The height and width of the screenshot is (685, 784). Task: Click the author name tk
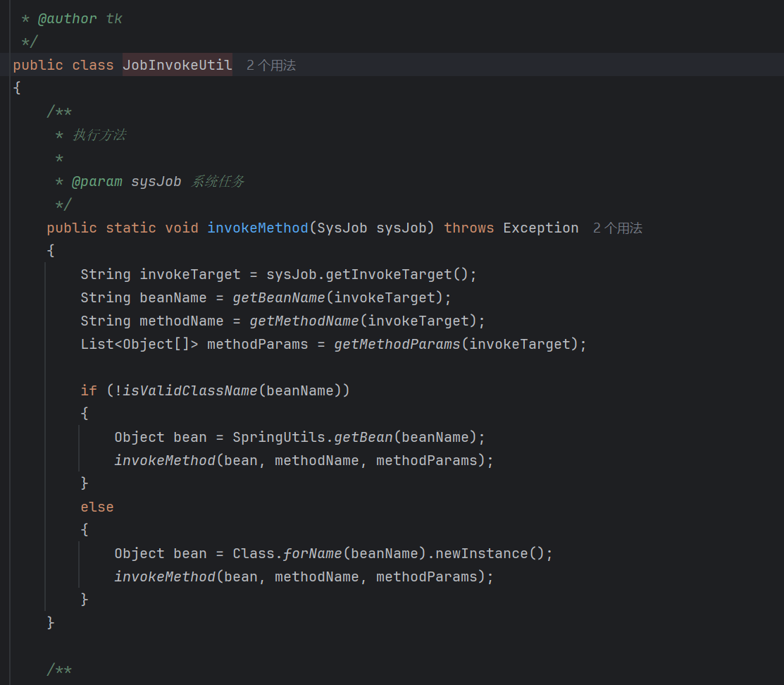(114, 19)
